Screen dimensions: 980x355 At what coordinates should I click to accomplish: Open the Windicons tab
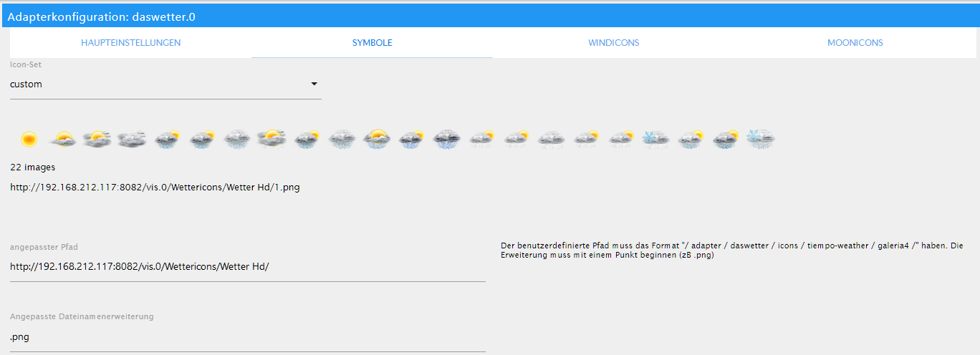pyautogui.click(x=613, y=43)
